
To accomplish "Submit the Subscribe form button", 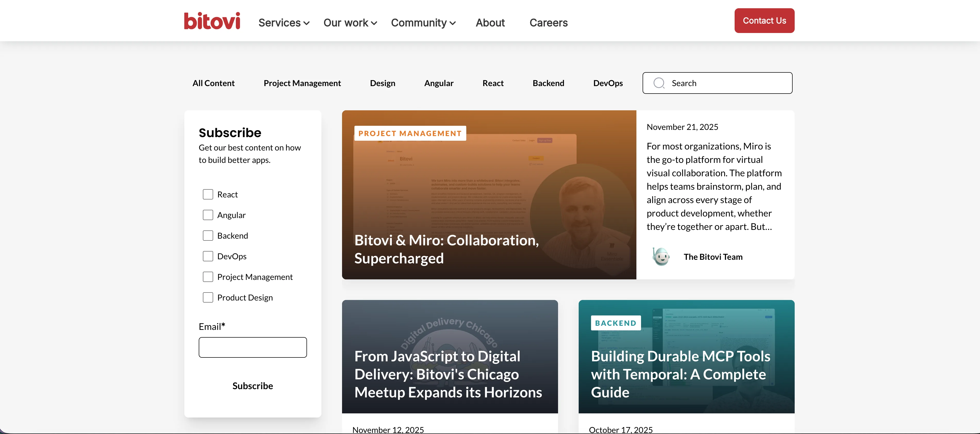I will (253, 386).
